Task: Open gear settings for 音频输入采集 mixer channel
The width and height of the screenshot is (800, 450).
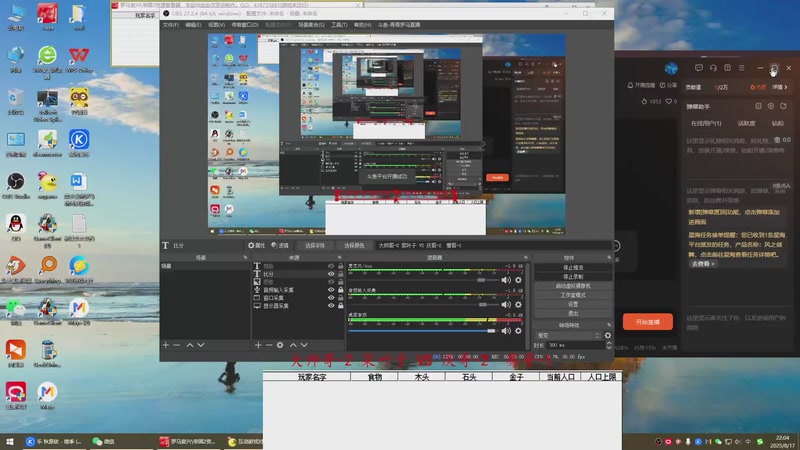Action: [518, 305]
